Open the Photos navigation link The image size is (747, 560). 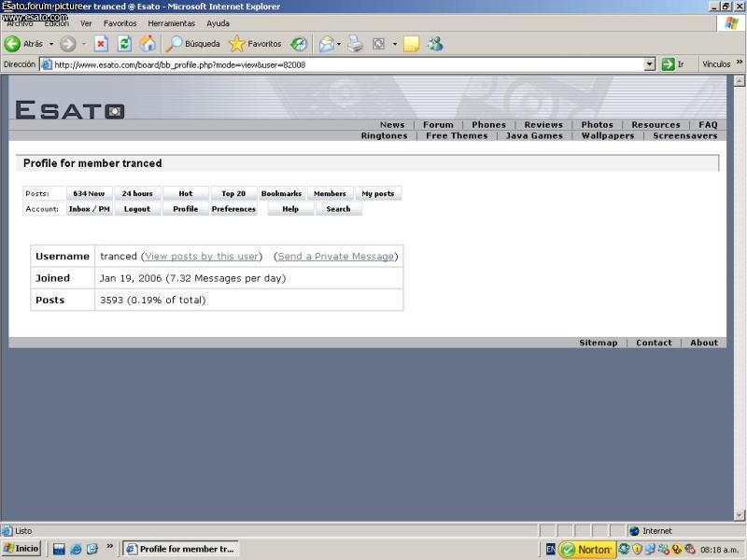pyautogui.click(x=597, y=125)
